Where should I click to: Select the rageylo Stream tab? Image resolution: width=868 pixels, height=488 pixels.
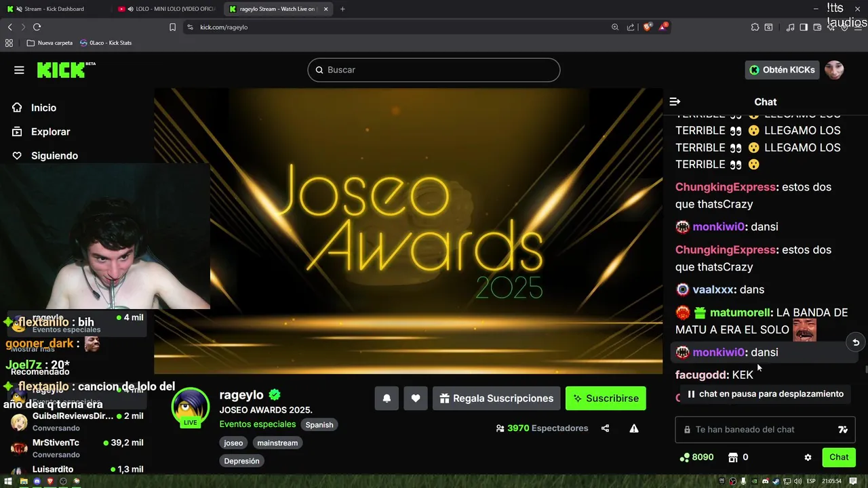(x=278, y=9)
